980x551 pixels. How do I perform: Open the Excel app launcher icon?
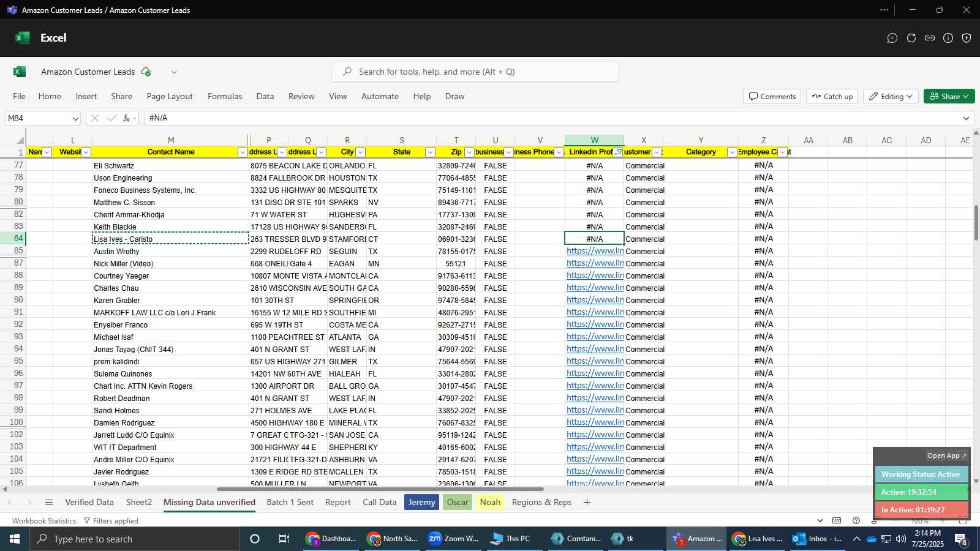tap(23, 38)
